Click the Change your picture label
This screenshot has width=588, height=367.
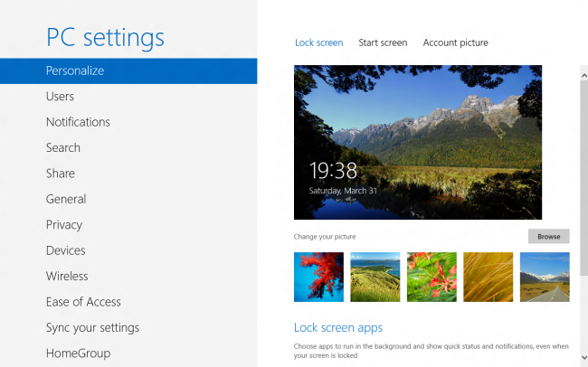(x=325, y=237)
